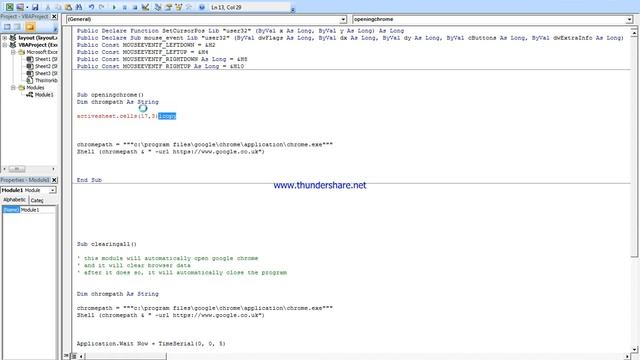Click the 'Sub openingchrome()' code line
640x360 pixels.
(110, 95)
